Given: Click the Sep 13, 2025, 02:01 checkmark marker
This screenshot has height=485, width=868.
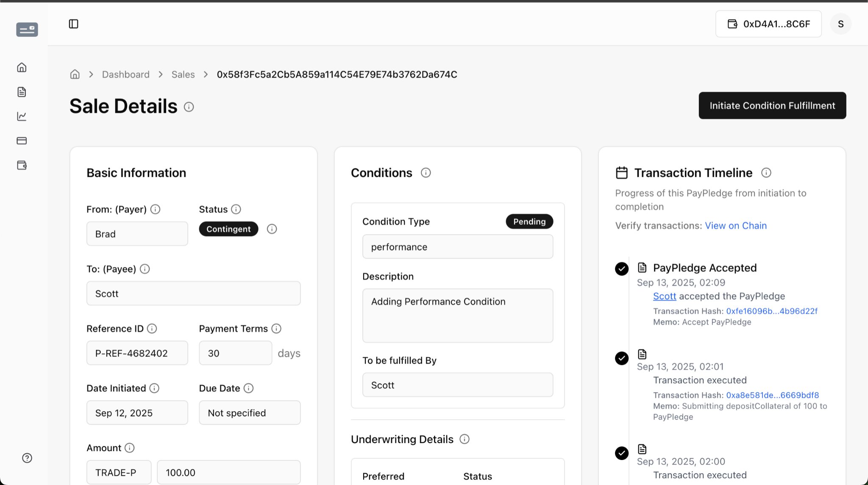Looking at the screenshot, I should click(x=622, y=358).
